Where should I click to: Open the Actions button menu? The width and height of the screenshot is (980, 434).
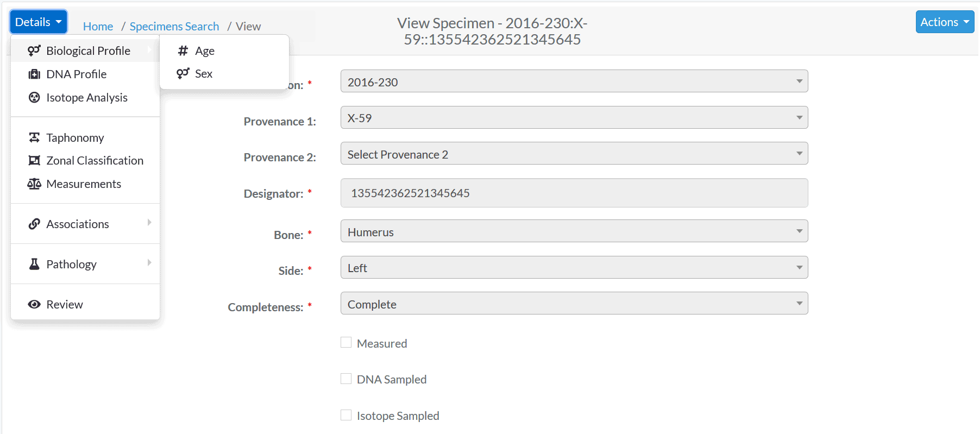[x=945, y=22]
